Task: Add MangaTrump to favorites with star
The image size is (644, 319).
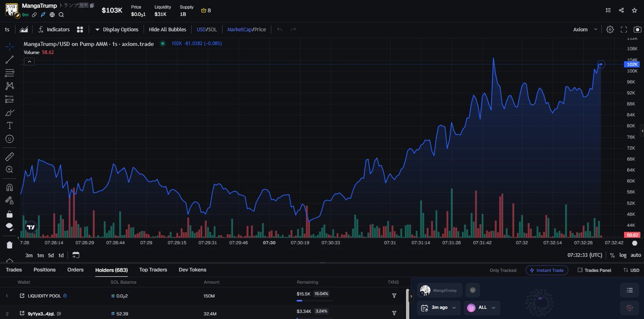Action: (x=635, y=10)
